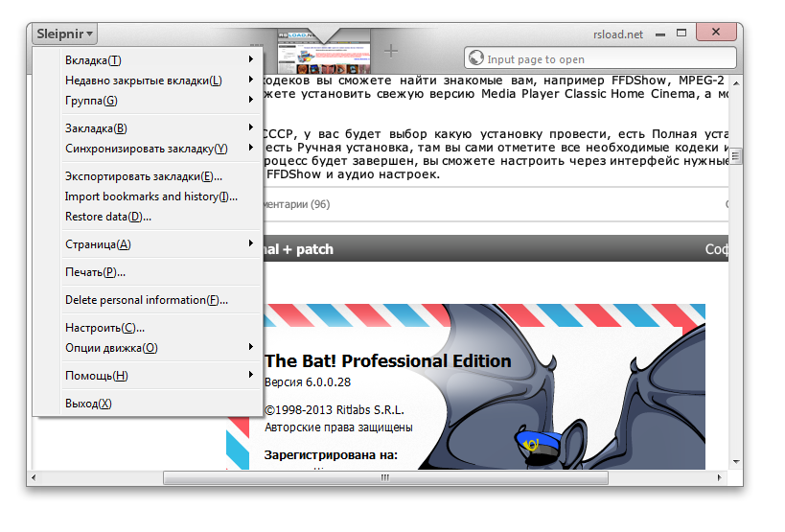Expand arrow next to Опции движка(O)
Image resolution: width=785 pixels, height=532 pixels.
coord(251,347)
